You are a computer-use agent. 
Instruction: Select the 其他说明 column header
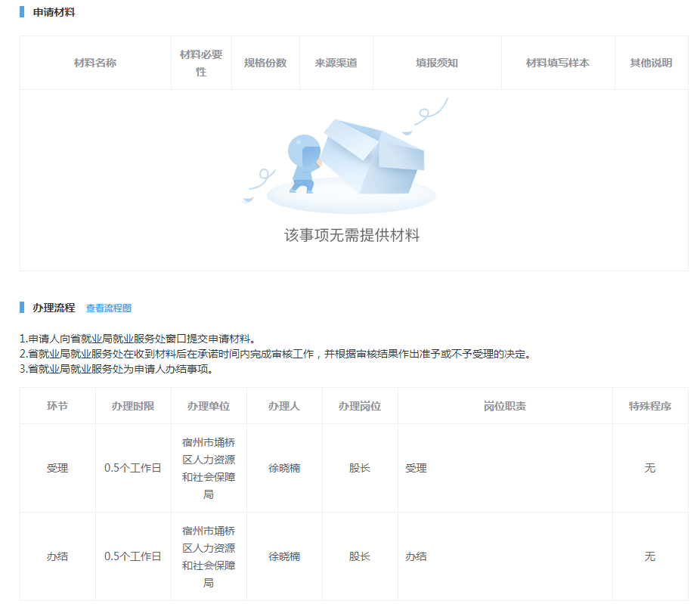pos(651,63)
